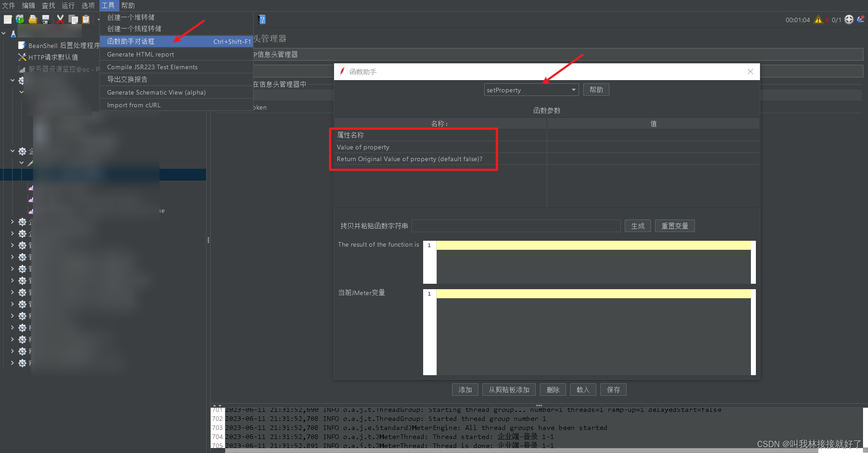Choose Import from cURL
The width and height of the screenshot is (868, 453).
(176, 105)
